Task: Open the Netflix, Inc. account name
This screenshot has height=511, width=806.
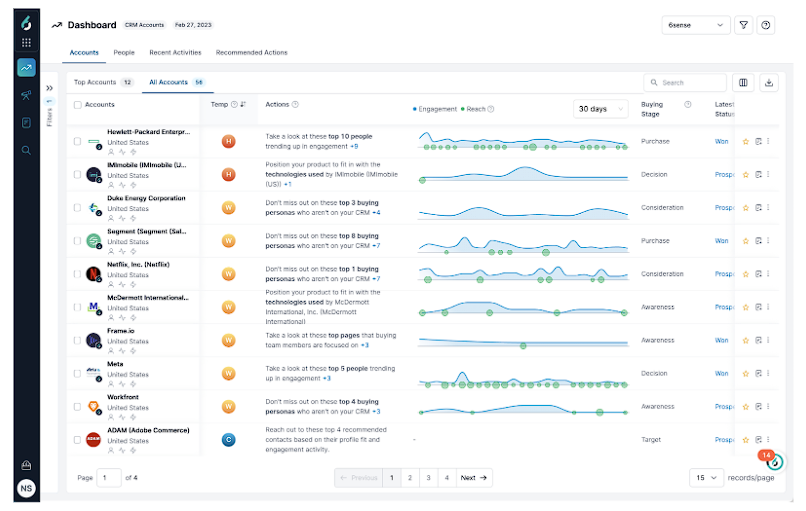Action: (138, 265)
